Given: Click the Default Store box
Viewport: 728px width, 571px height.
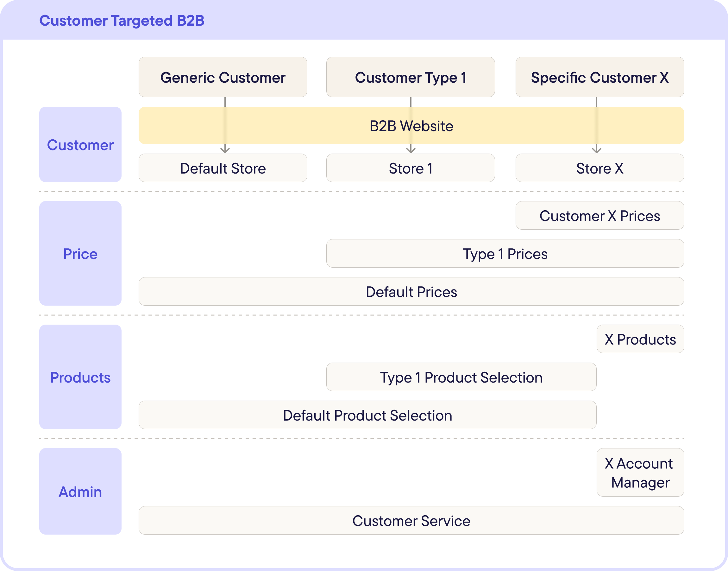Looking at the screenshot, I should tap(223, 168).
